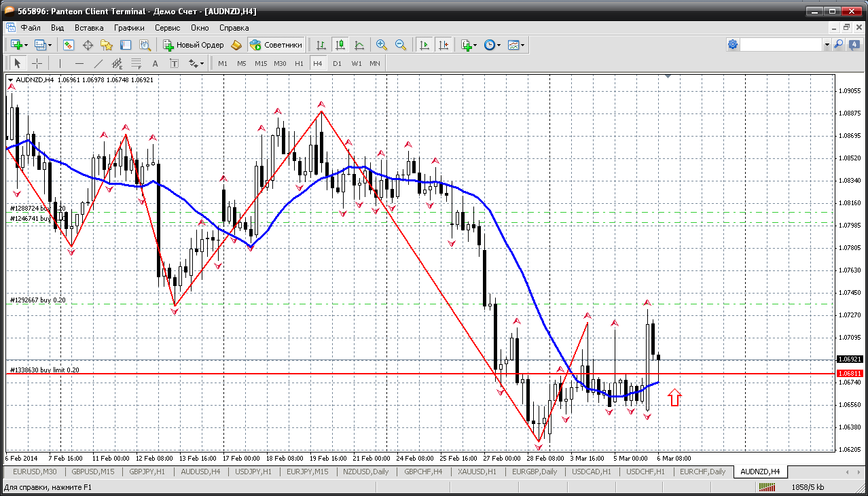Toggle chart auto-scroll mode
Screen dimensions: 868x496
[424, 45]
